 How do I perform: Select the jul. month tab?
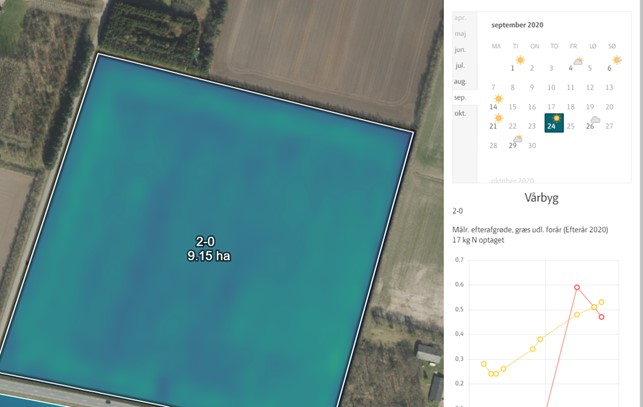[460, 65]
